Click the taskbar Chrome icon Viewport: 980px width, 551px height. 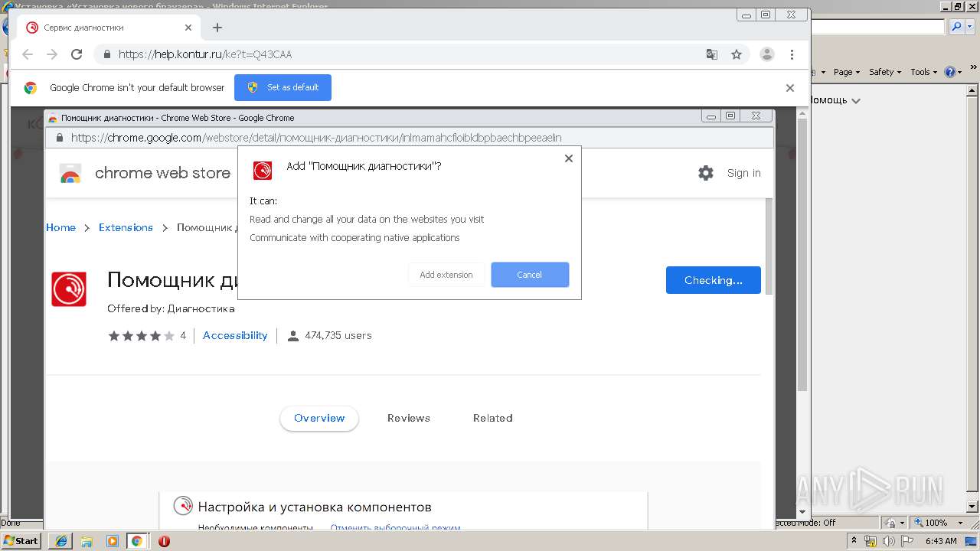click(137, 541)
